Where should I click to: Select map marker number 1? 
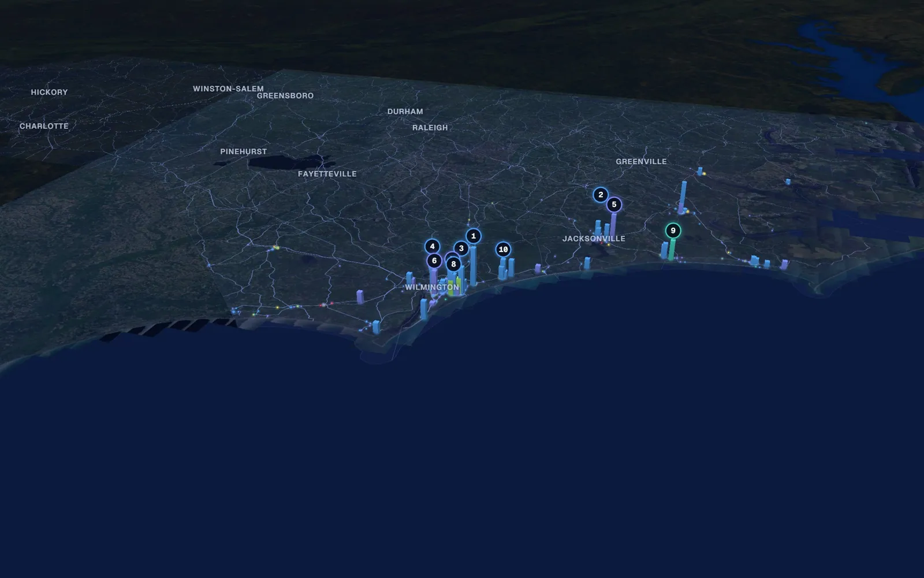pos(474,236)
